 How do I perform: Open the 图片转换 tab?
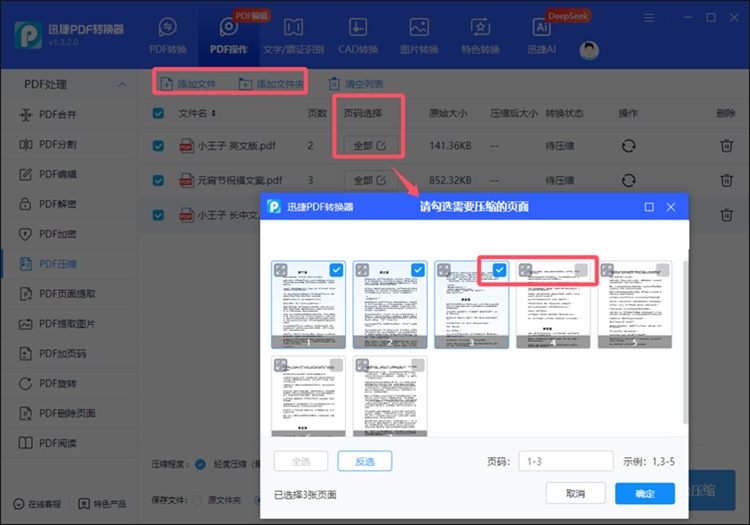click(419, 36)
